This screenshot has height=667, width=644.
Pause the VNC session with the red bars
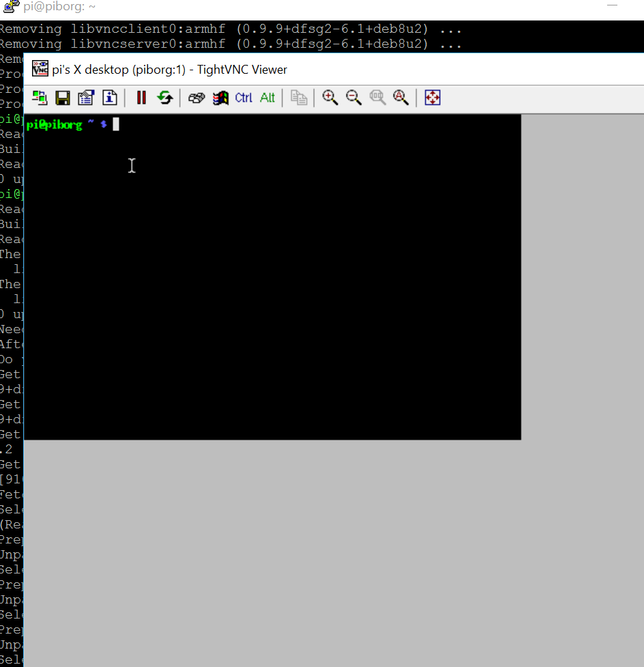[141, 98]
